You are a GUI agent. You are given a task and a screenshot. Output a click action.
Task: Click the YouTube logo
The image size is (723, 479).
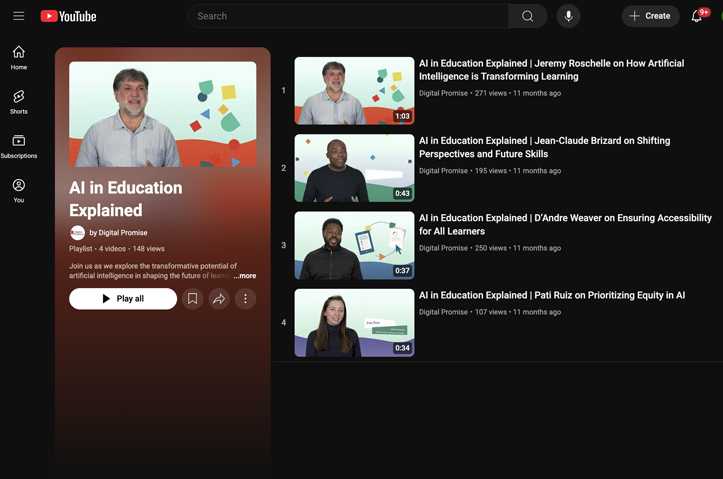click(68, 16)
